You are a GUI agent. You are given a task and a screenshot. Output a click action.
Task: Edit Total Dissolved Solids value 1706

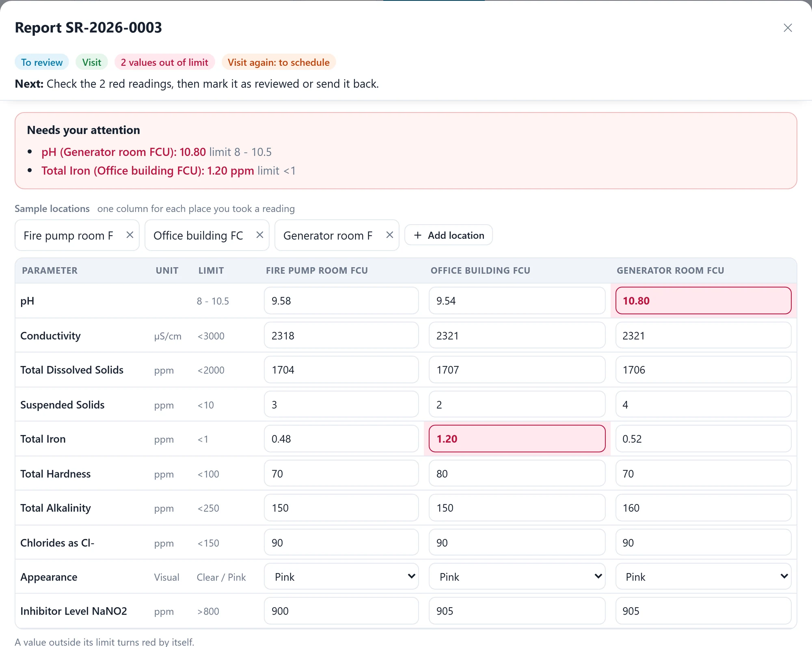(703, 370)
